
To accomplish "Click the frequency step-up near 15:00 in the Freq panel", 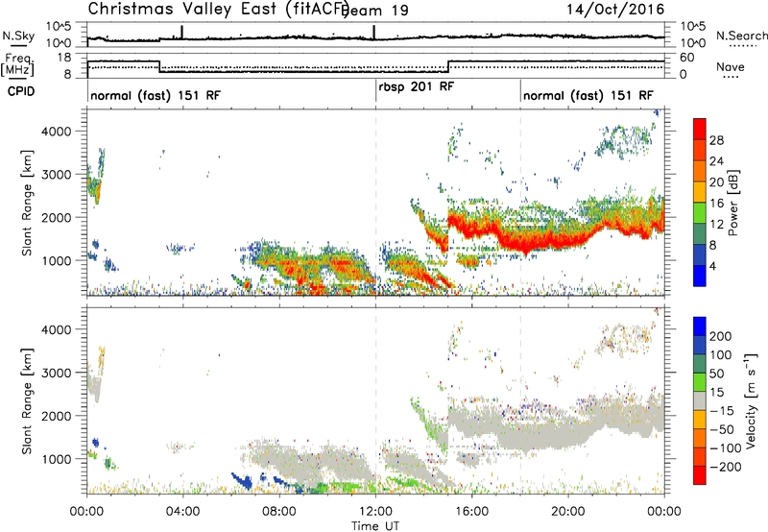I will 448,66.
